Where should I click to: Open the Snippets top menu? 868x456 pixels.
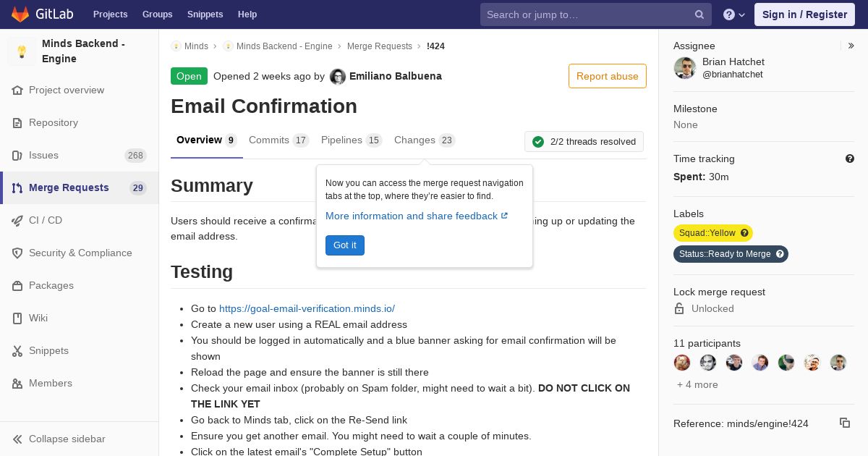205,14
